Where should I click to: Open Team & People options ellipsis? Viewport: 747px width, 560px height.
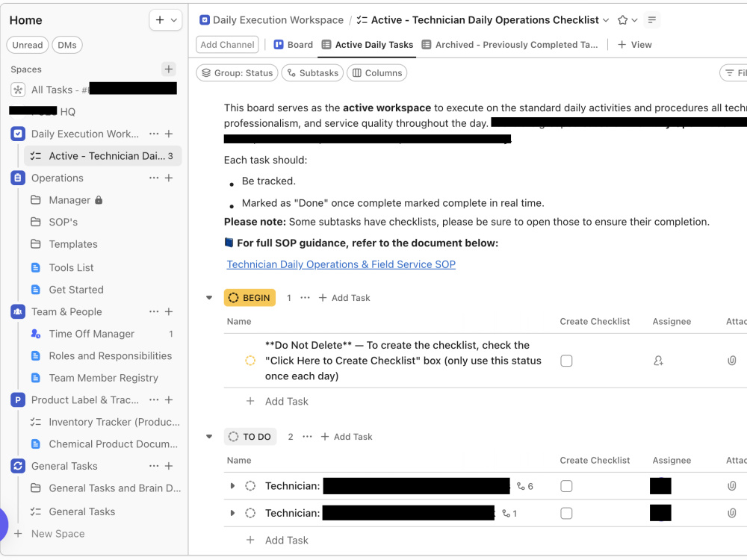(x=154, y=311)
